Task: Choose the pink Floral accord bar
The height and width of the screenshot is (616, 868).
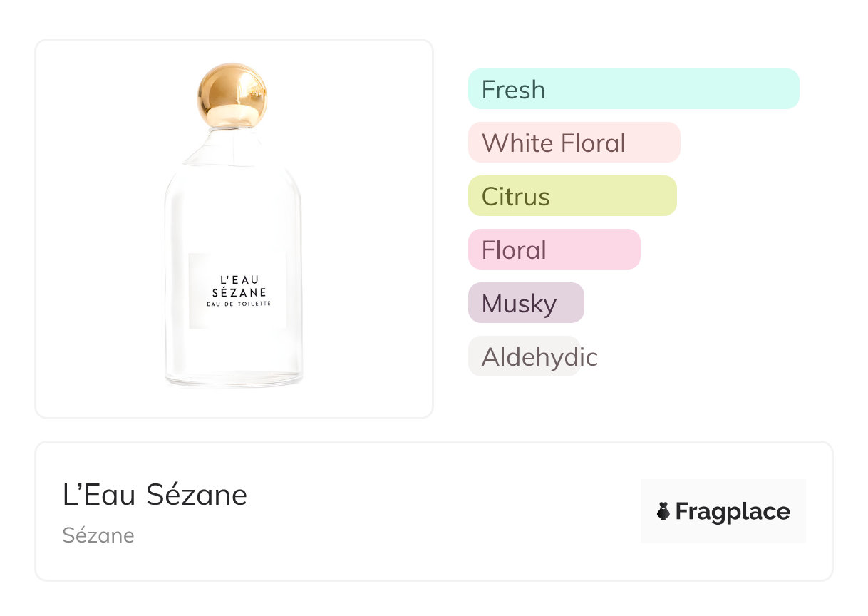Action: pos(554,250)
